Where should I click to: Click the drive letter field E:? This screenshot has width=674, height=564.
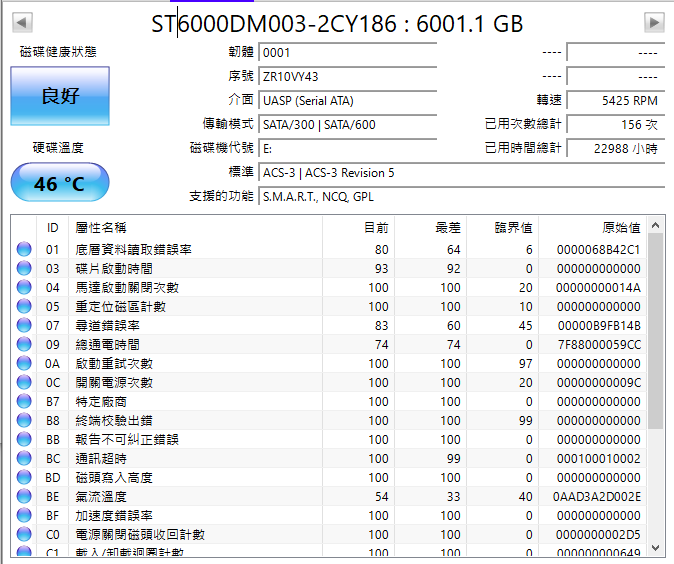[348, 149]
